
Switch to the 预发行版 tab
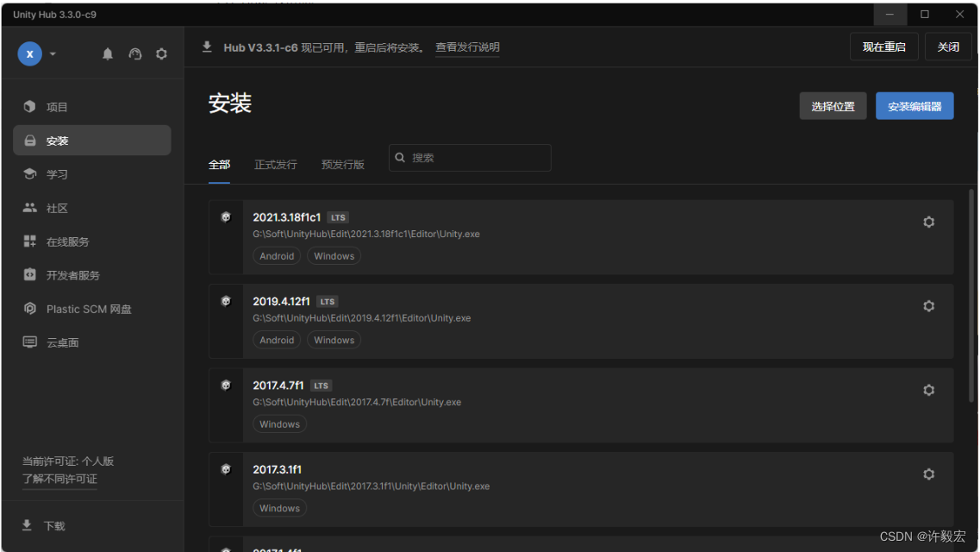342,165
